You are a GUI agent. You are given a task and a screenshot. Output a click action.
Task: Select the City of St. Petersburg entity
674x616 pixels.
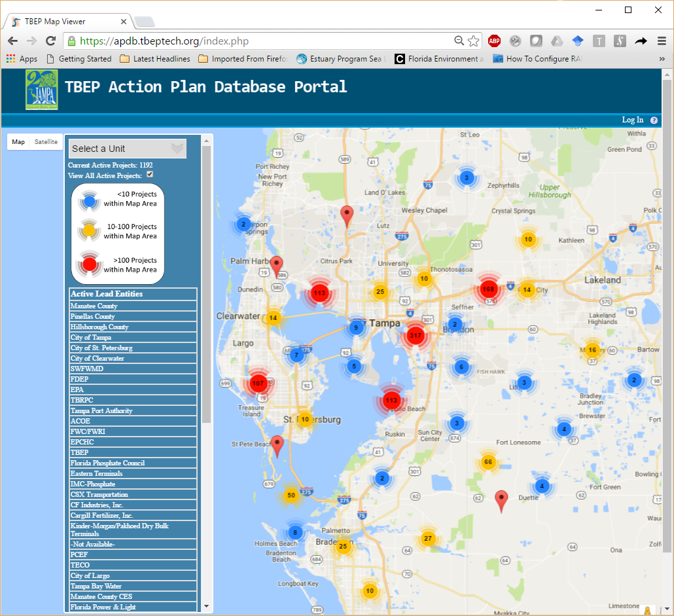click(101, 348)
